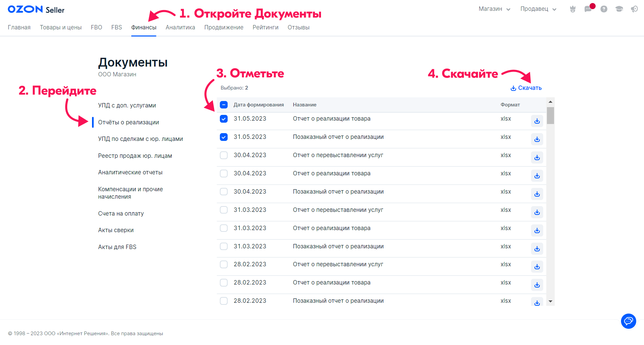Open the megaphone announcements icon
Viewport: 644px width, 345px height.
634,9
